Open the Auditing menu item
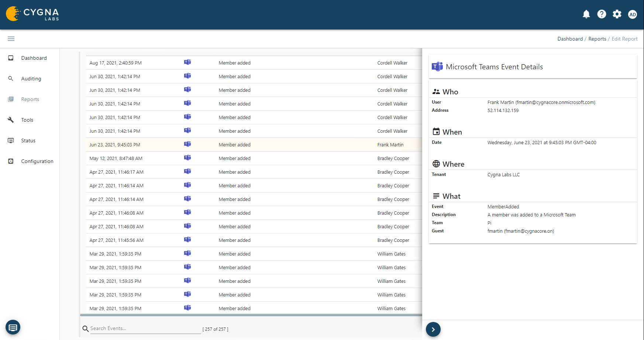 31,79
